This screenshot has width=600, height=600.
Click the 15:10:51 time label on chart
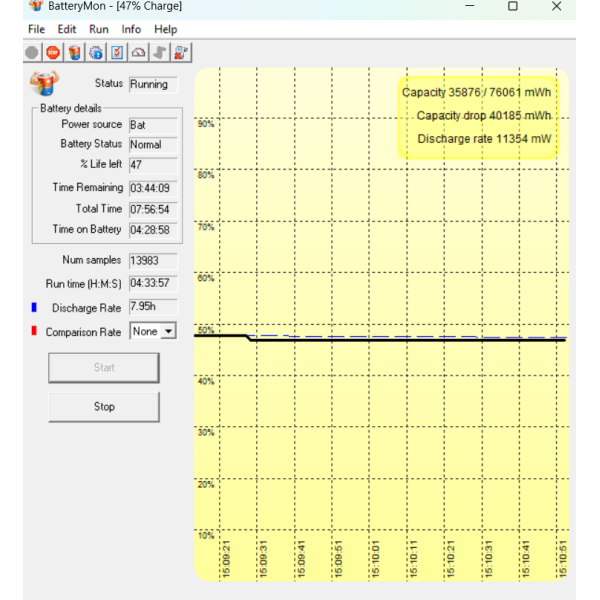coord(562,559)
